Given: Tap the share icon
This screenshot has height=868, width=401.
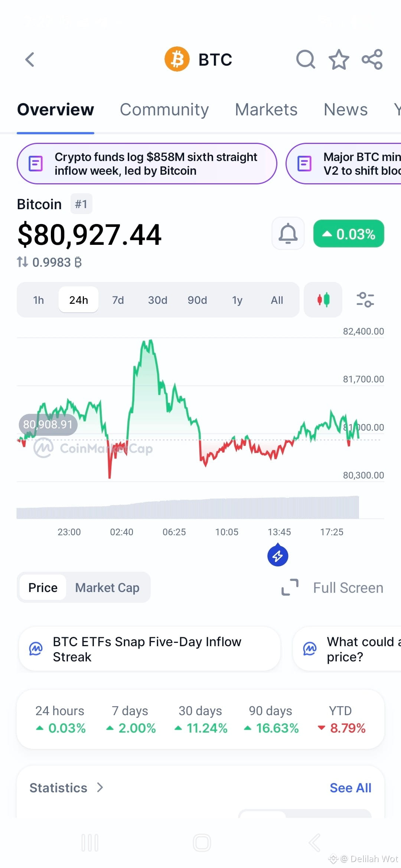Looking at the screenshot, I should pos(372,59).
